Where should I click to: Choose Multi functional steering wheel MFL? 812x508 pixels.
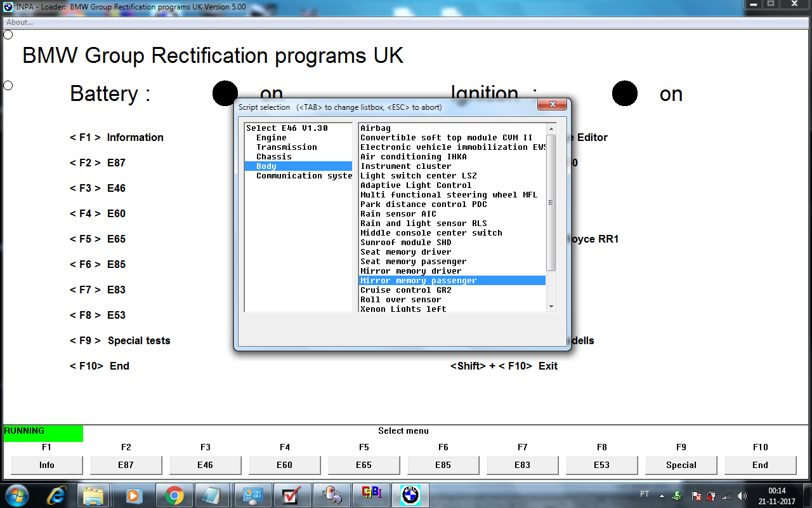(x=452, y=195)
